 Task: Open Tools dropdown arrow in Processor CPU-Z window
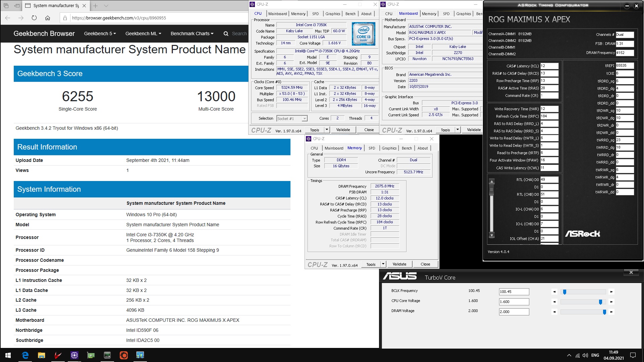[327, 130]
